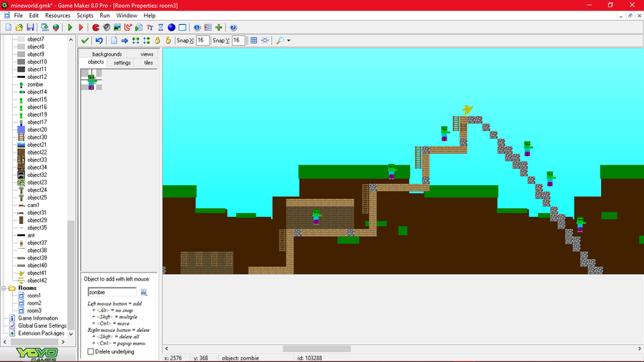Open the Help menu
The width and height of the screenshot is (644, 362).
click(x=150, y=16)
